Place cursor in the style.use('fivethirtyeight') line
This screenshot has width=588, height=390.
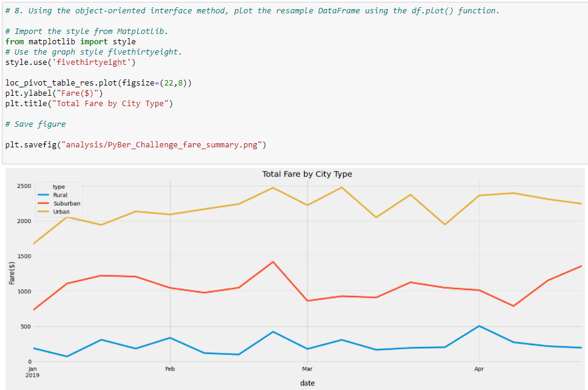(70, 62)
